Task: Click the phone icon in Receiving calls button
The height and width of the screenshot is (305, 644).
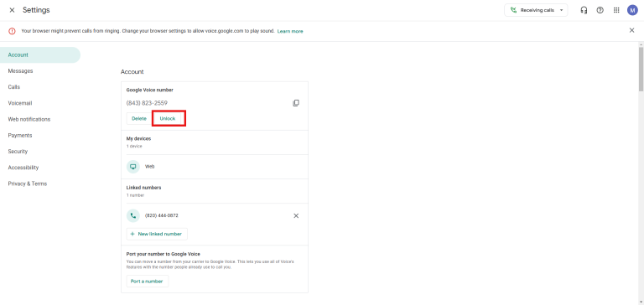Action: tap(513, 10)
